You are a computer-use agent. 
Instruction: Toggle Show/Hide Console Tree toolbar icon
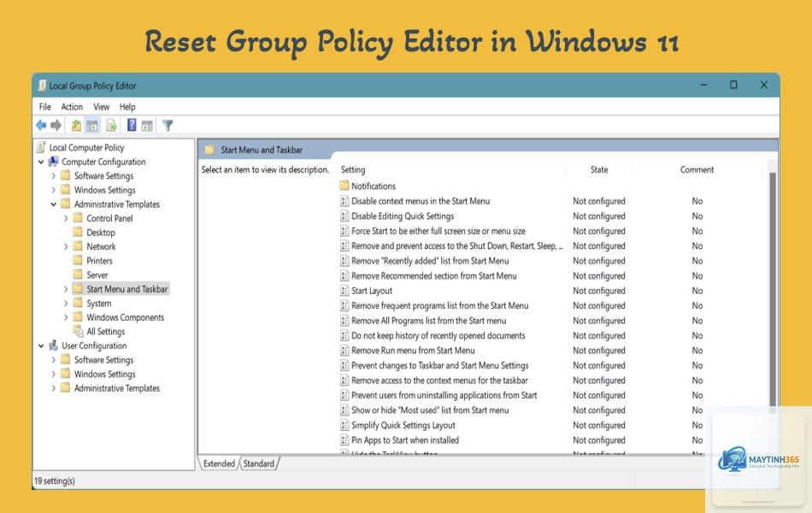click(x=92, y=126)
